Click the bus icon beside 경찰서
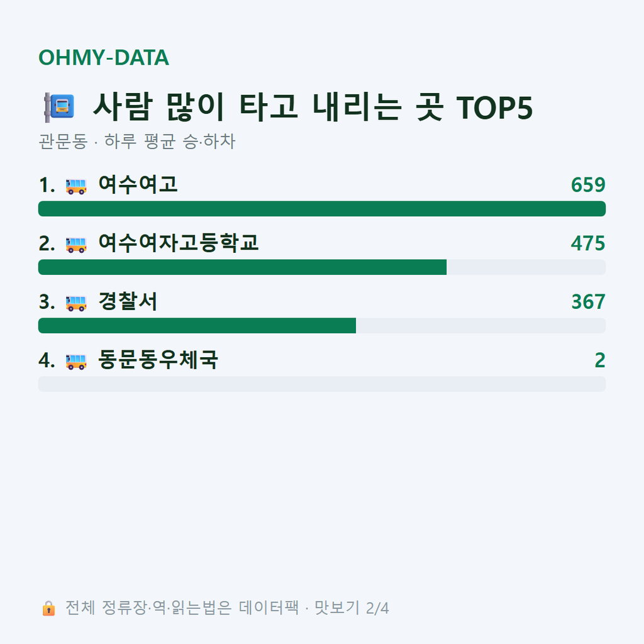The height and width of the screenshot is (644, 644). [x=76, y=303]
